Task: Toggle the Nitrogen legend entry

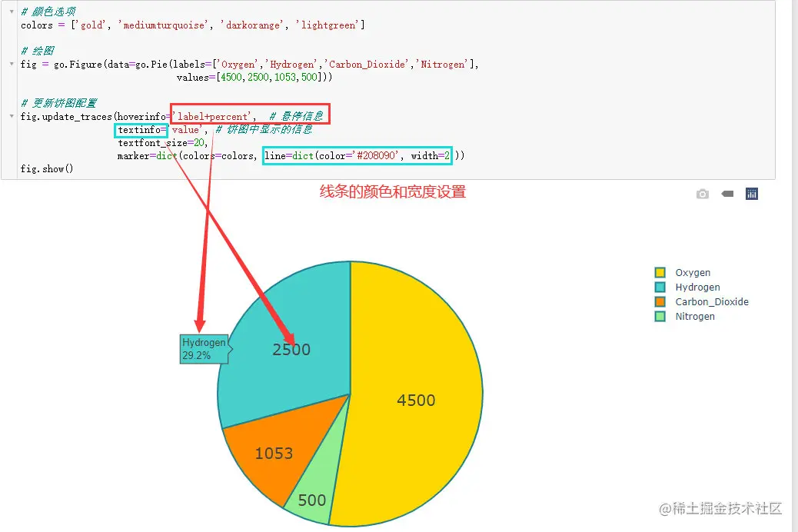Action: [x=684, y=316]
